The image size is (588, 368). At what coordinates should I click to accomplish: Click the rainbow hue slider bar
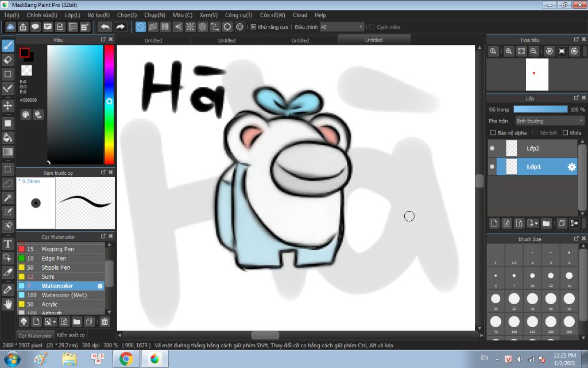(109, 105)
